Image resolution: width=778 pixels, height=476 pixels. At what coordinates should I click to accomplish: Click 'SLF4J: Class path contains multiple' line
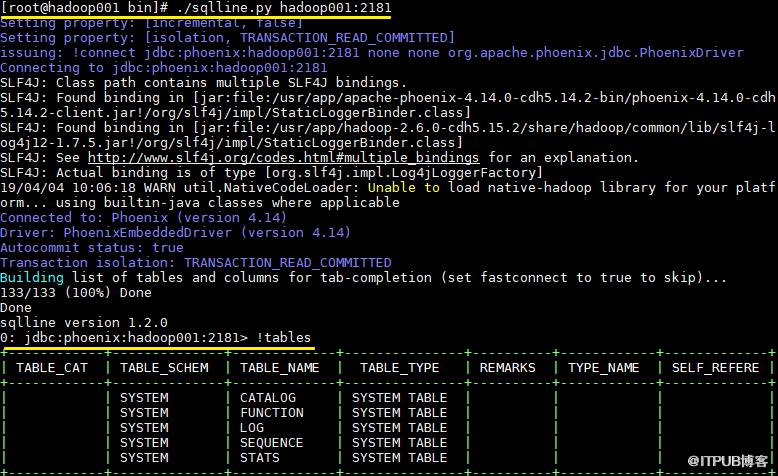tap(203, 83)
